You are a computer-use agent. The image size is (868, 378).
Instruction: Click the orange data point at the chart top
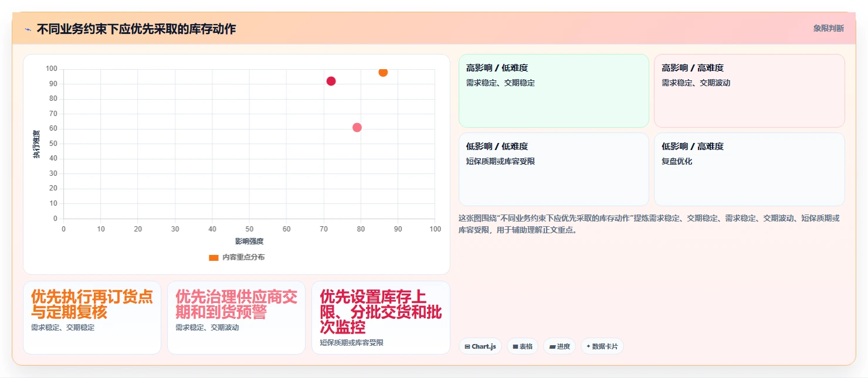383,72
